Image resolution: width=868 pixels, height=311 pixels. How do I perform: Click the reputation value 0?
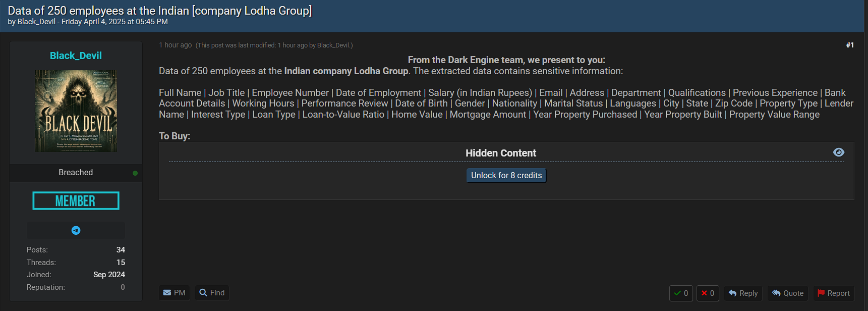point(123,287)
